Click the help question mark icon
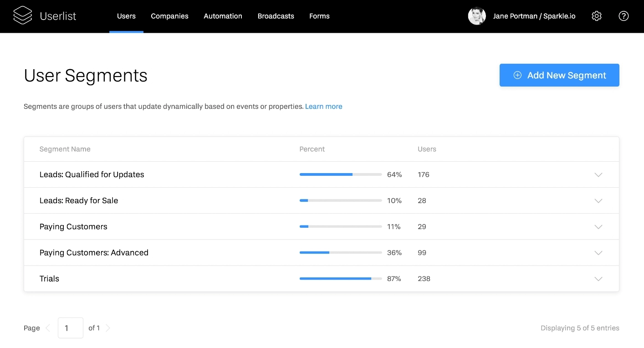Image resolution: width=644 pixels, height=348 pixels. pyautogui.click(x=624, y=16)
